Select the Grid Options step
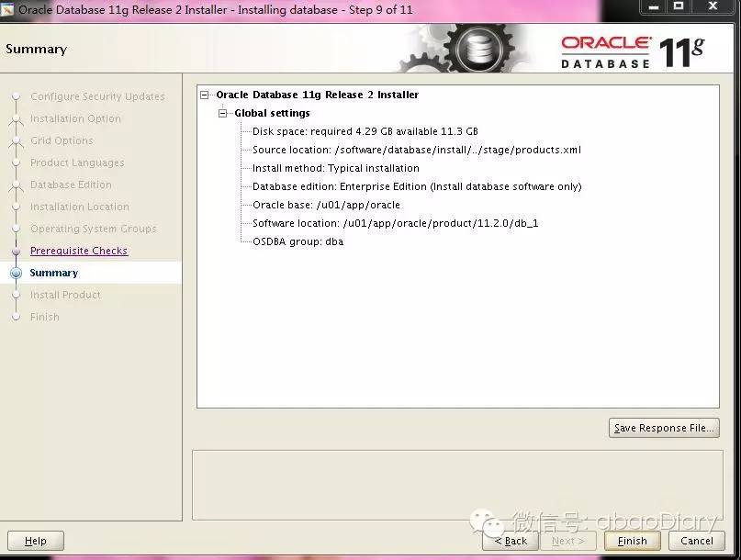741x560 pixels. coord(62,140)
